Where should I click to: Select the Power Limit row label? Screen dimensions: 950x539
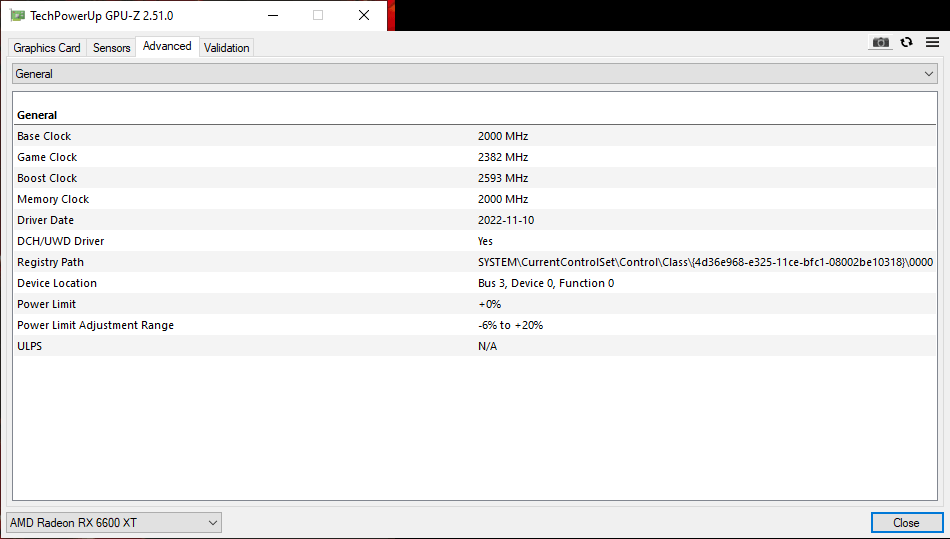pyautogui.click(x=47, y=304)
